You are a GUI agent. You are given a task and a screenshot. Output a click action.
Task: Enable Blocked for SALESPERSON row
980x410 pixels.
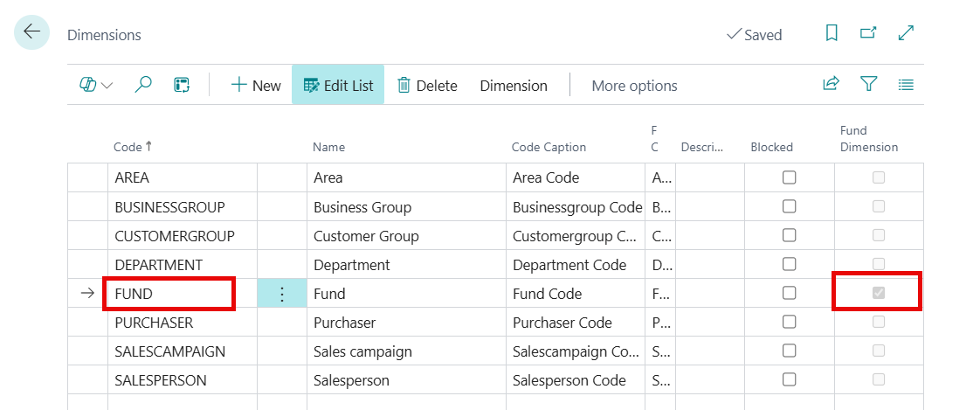coord(789,379)
